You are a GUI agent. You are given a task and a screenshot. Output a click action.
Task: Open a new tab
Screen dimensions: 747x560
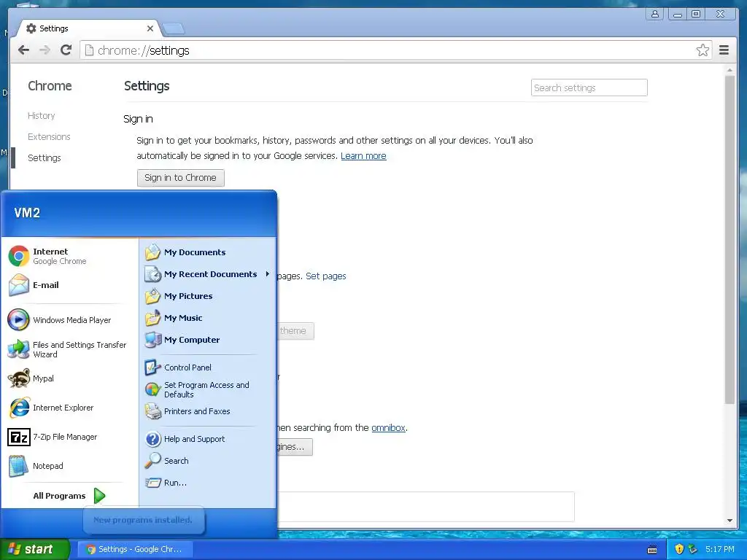pos(174,29)
